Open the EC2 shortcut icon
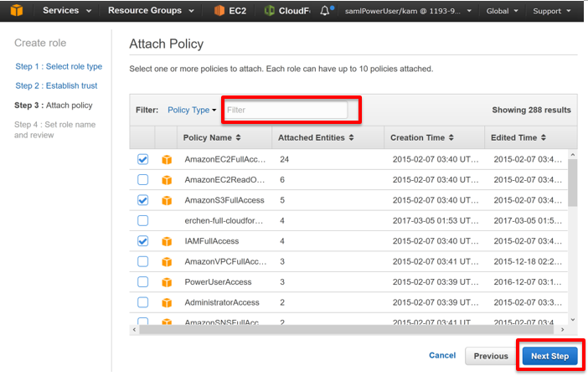The width and height of the screenshot is (588, 376). point(219,11)
